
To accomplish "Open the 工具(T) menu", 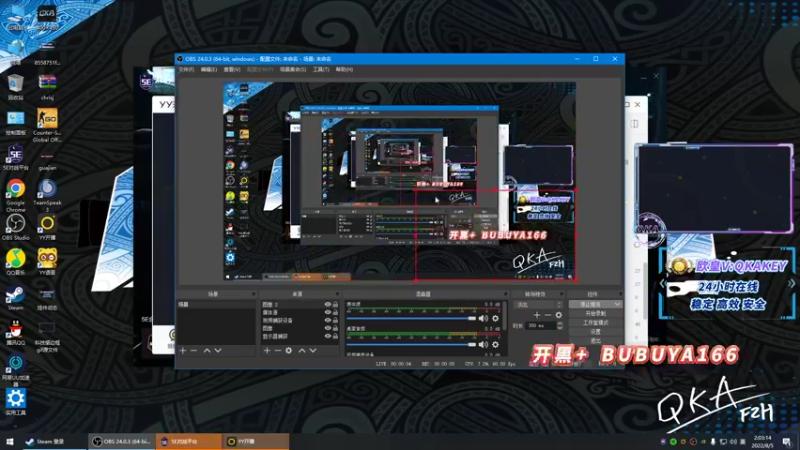I will coord(321,69).
